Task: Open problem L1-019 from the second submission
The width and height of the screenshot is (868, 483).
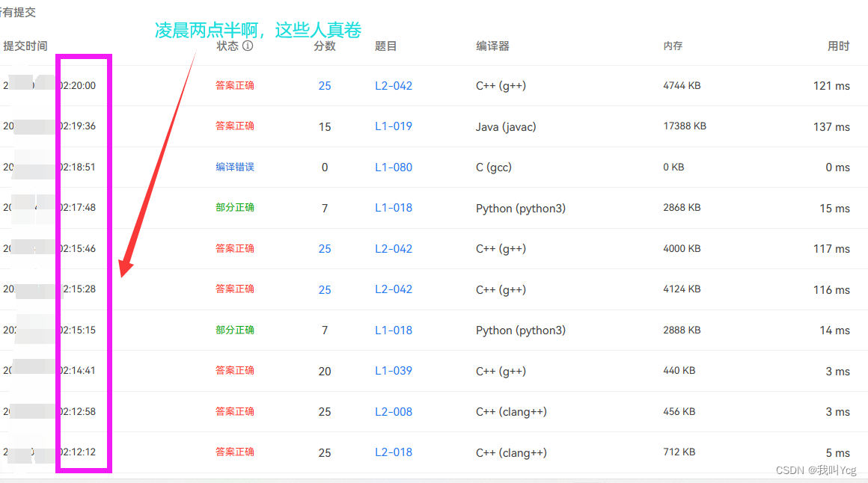Action: tap(394, 126)
